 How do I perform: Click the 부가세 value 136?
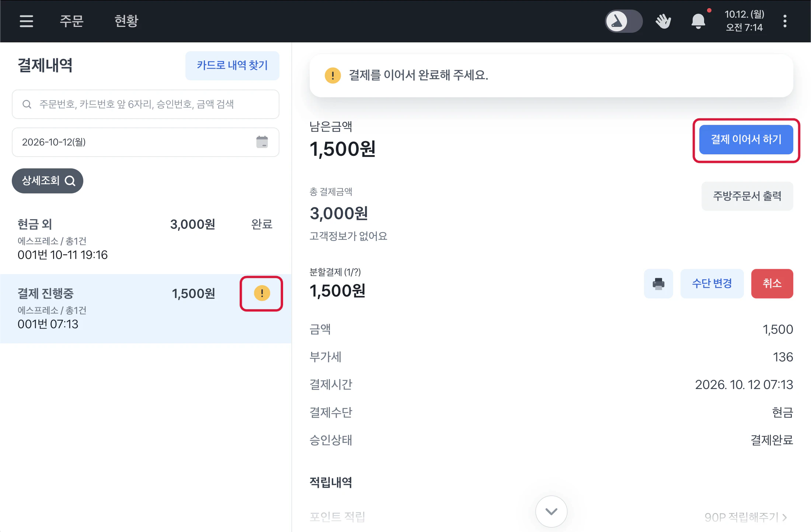tap(783, 357)
